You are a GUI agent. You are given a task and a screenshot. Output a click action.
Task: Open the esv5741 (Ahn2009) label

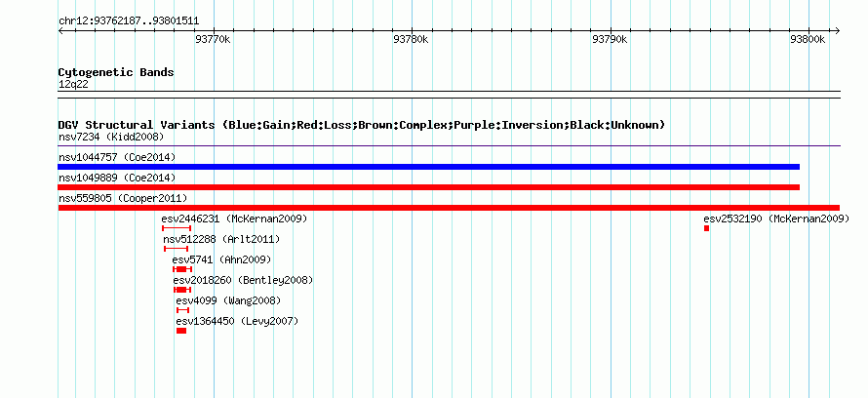[x=221, y=259]
